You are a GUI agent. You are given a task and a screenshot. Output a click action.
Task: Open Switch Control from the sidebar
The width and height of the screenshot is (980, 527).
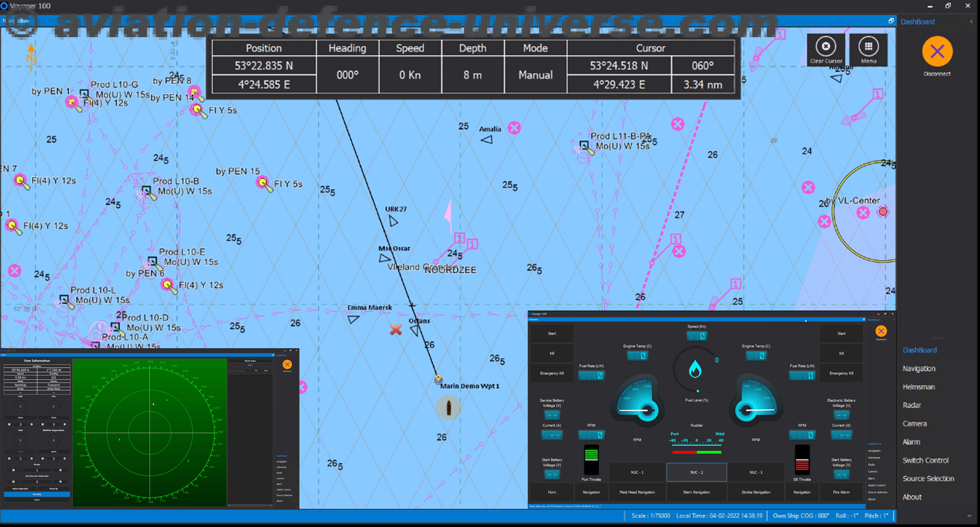click(x=926, y=460)
